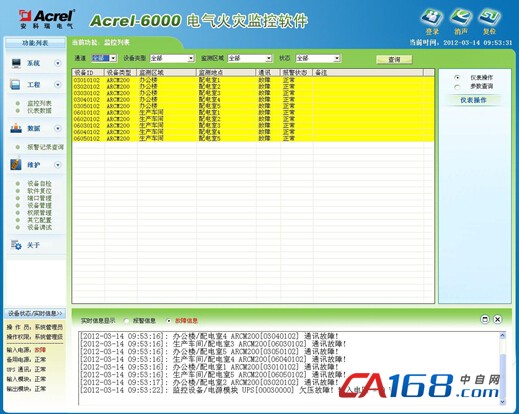The image size is (519, 414).
Task: Sort by 监测地点 column header
Action: 226,73
